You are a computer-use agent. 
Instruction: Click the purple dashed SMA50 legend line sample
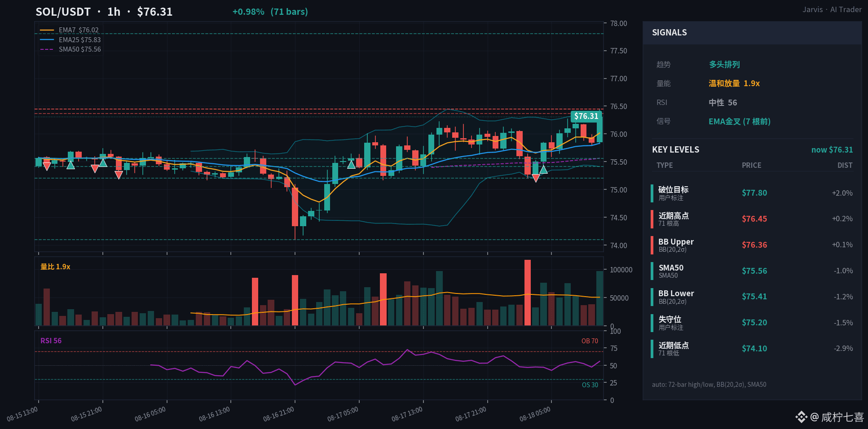pyautogui.click(x=47, y=49)
